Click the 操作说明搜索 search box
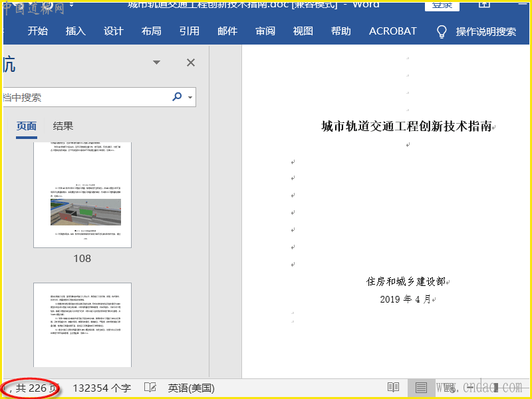This screenshot has width=532, height=399. [x=486, y=31]
